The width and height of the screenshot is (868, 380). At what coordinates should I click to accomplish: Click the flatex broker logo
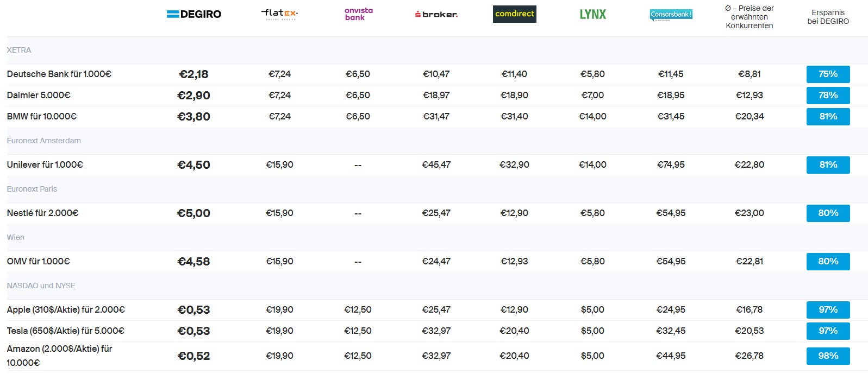[x=279, y=14]
